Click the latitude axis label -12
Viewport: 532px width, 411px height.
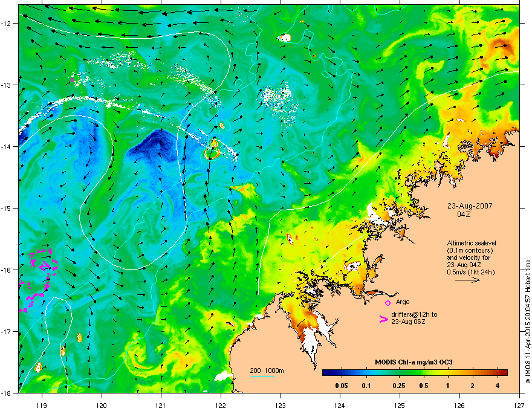(6, 24)
